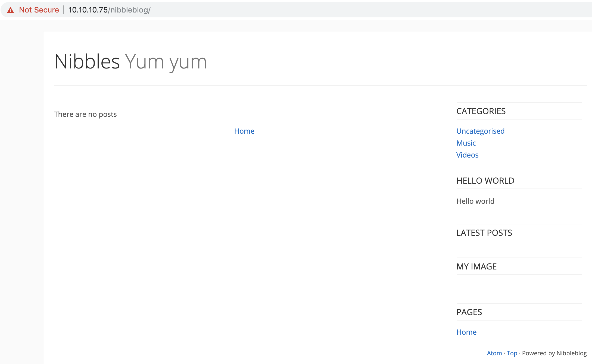This screenshot has height=364, width=592.
Task: Select the HELLO WORLD widget heading
Action: click(485, 181)
